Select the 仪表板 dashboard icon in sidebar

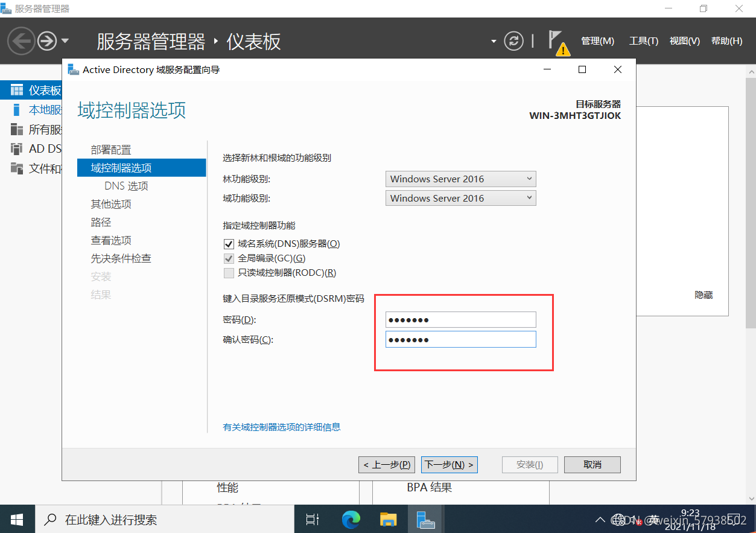click(x=17, y=91)
